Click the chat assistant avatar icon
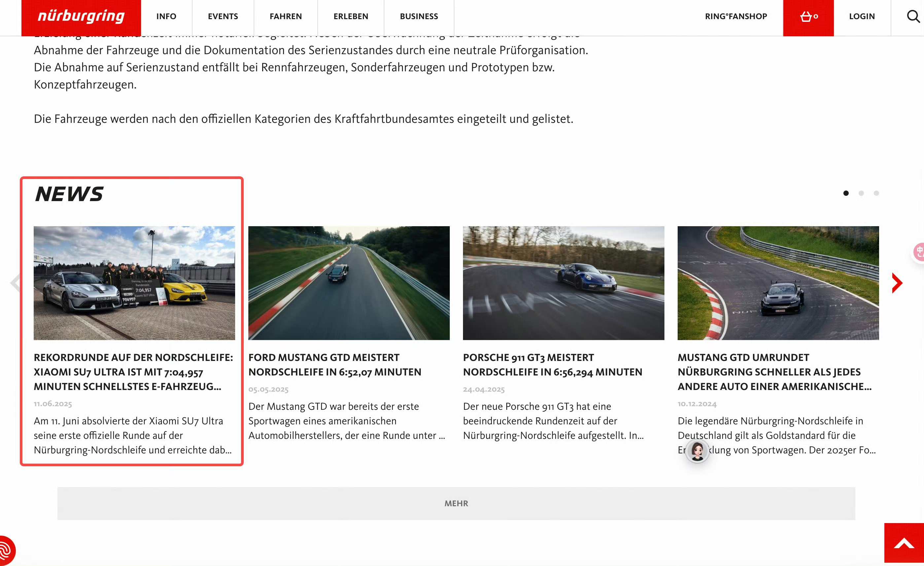Viewport: 924px width, 566px height. click(x=697, y=451)
